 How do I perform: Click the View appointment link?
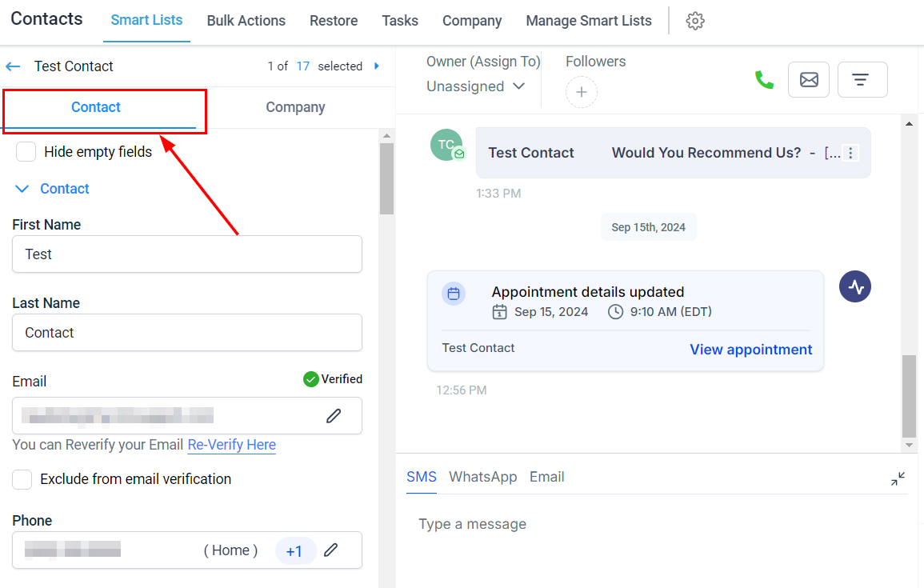(750, 350)
